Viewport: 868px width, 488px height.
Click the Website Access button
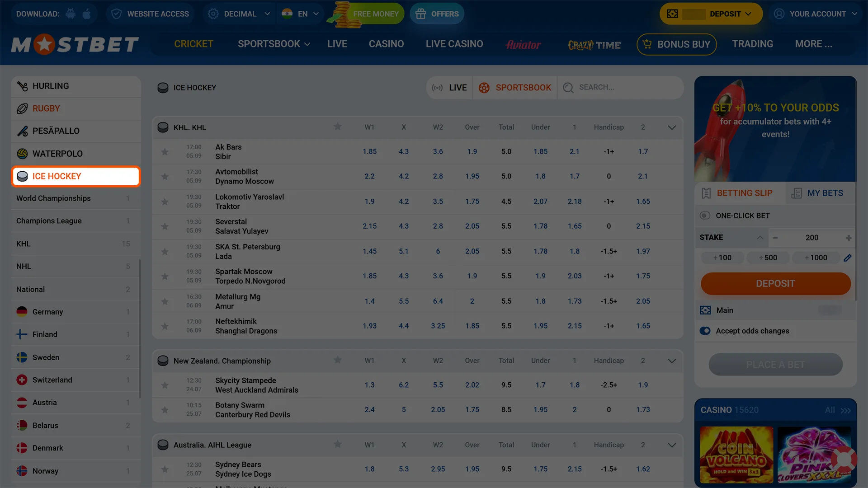[150, 14]
